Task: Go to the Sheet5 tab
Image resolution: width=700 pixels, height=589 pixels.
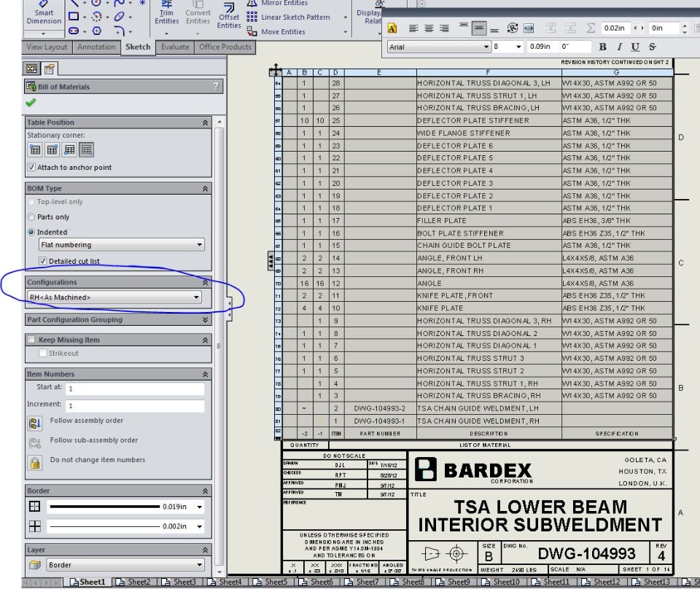Action: tap(271, 582)
